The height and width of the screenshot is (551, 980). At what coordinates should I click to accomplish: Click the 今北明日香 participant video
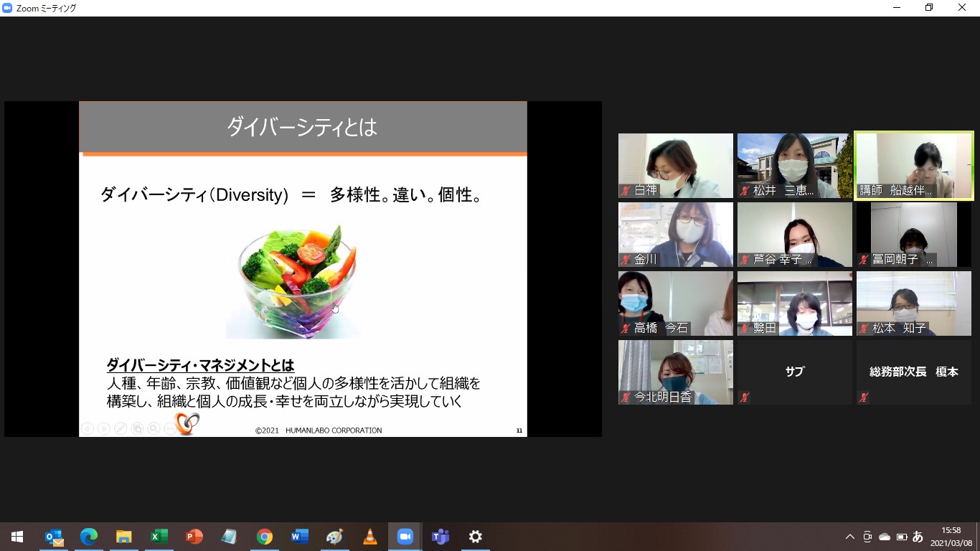pyautogui.click(x=675, y=372)
